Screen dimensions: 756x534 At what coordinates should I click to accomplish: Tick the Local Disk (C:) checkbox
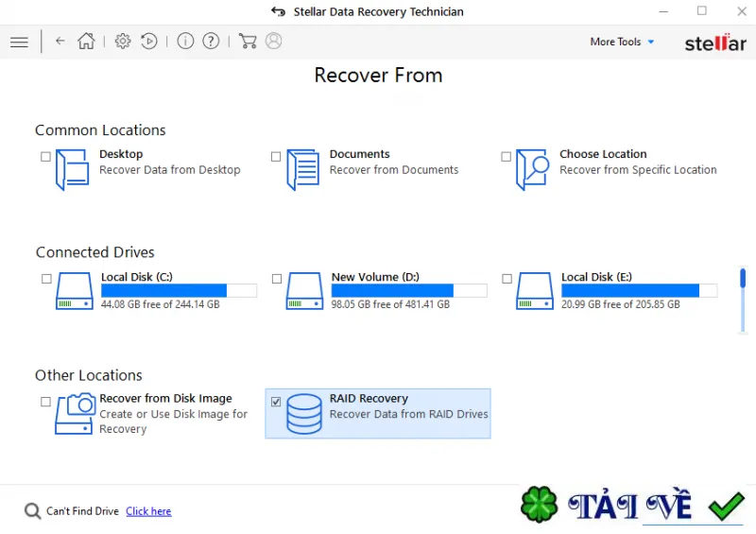point(46,279)
